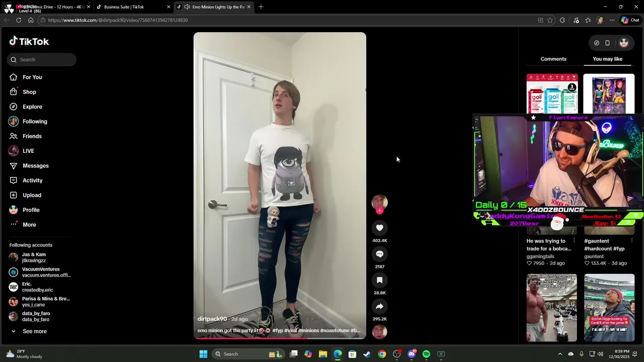Open the browser favorites list
This screenshot has height=362, width=644.
coord(588,20)
